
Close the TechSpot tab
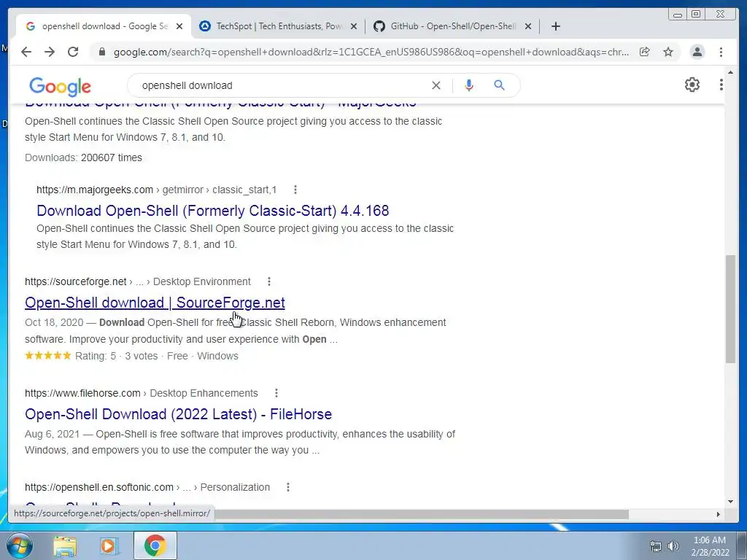coord(354,26)
